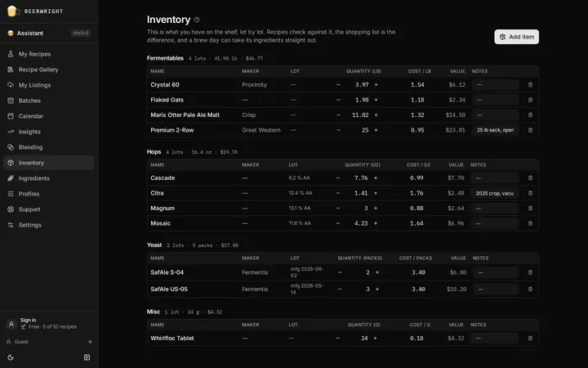Screen dimensions: 588x368
Task: Delete the Maris Otter Pale Ale Malt lot
Action: click(530, 115)
